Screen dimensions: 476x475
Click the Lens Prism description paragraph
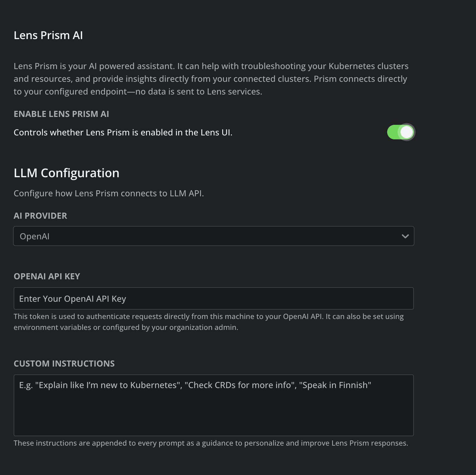[x=211, y=78]
